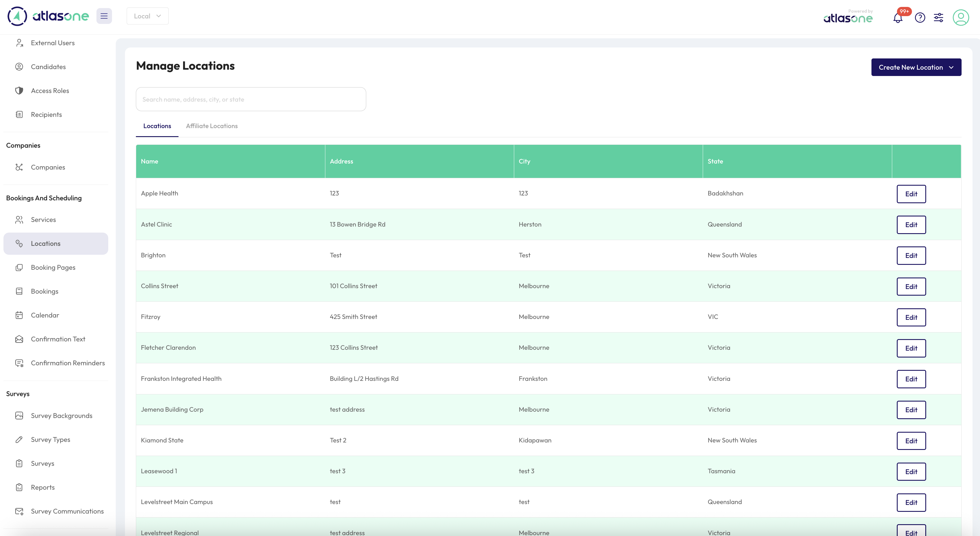
Task: Open the notifications bell icon
Action: pos(898,18)
